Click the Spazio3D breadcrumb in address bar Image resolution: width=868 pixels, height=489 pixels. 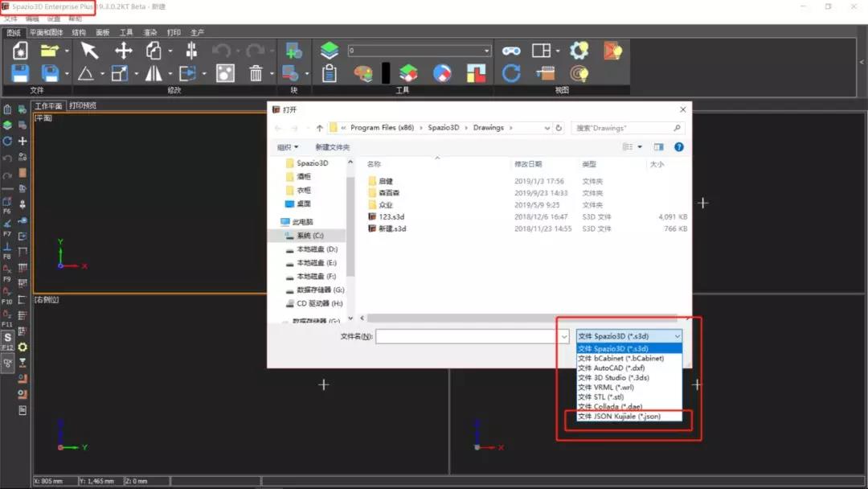tap(444, 128)
